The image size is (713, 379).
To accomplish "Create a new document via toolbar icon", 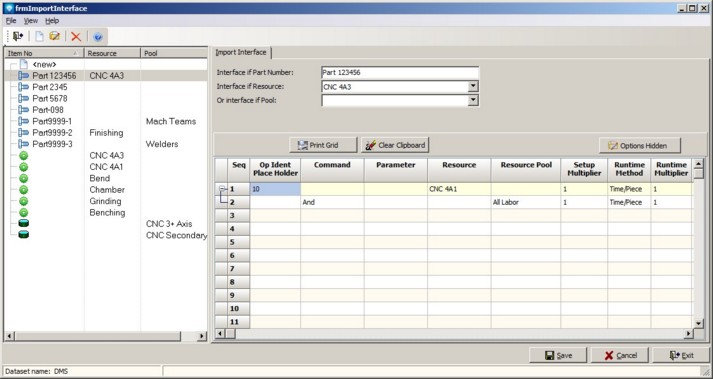I will [40, 36].
